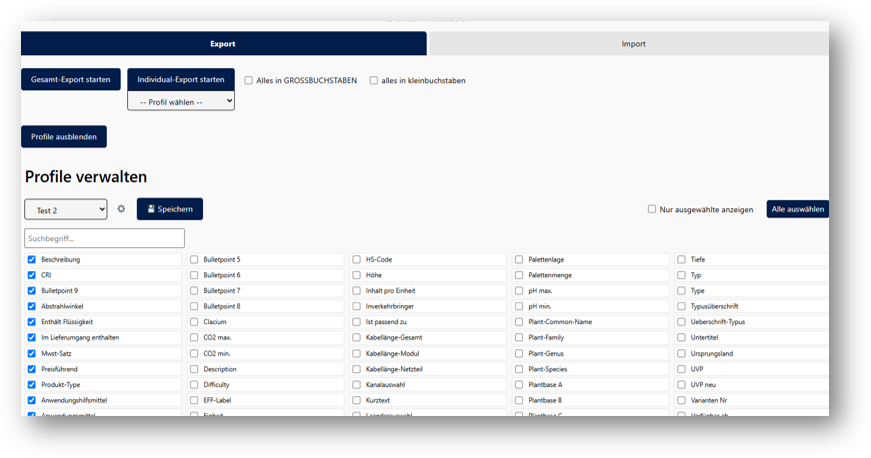
Task: Click Individual-Export starten button
Action: [x=181, y=79]
